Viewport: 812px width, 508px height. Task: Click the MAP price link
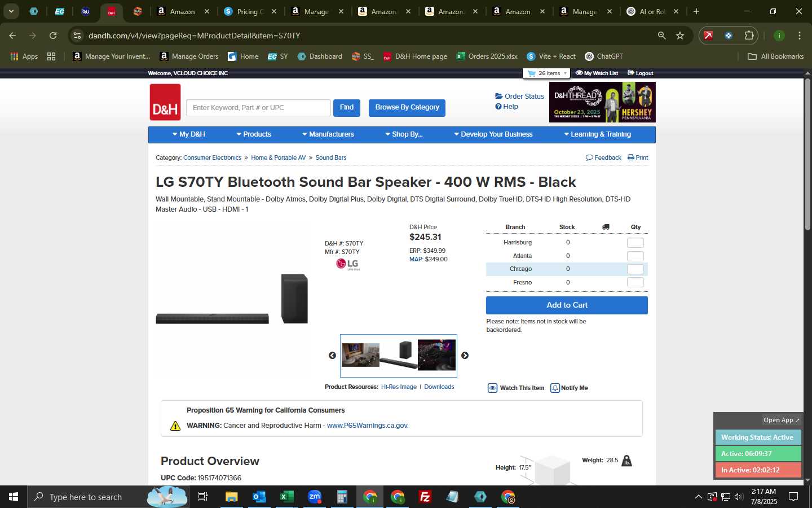[x=415, y=260]
